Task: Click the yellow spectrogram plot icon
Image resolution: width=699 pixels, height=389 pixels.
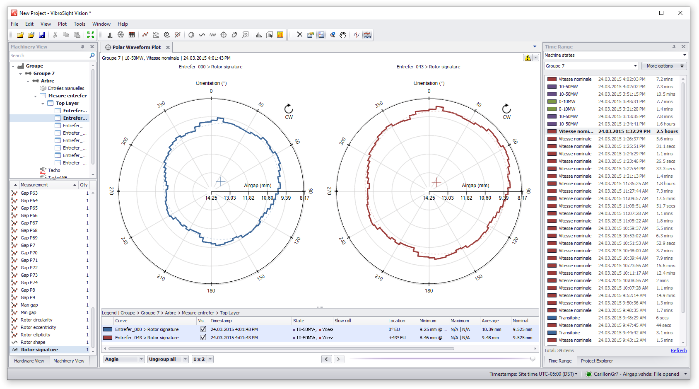Action: pyautogui.click(x=280, y=35)
